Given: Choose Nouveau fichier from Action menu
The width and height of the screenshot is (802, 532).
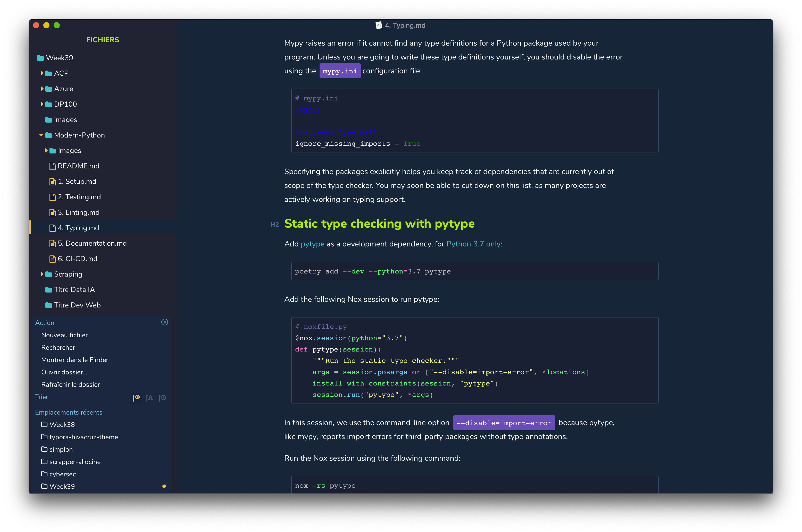Looking at the screenshot, I should pyautogui.click(x=64, y=335).
